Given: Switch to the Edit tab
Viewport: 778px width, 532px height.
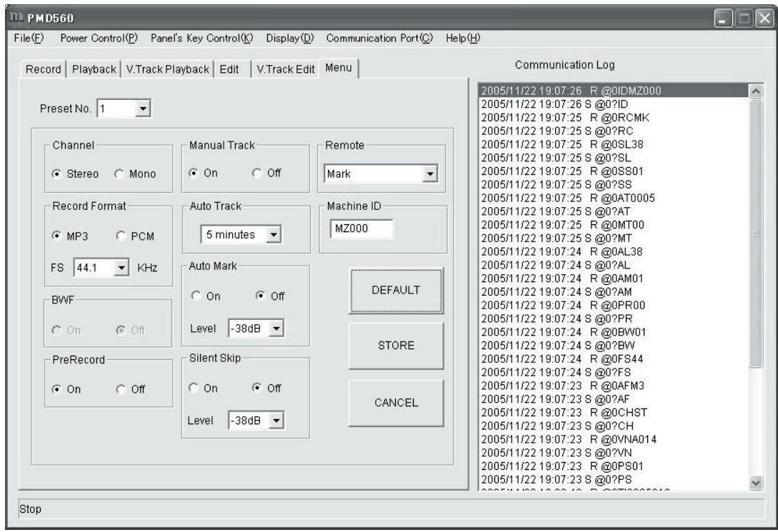Looking at the screenshot, I should [x=229, y=69].
